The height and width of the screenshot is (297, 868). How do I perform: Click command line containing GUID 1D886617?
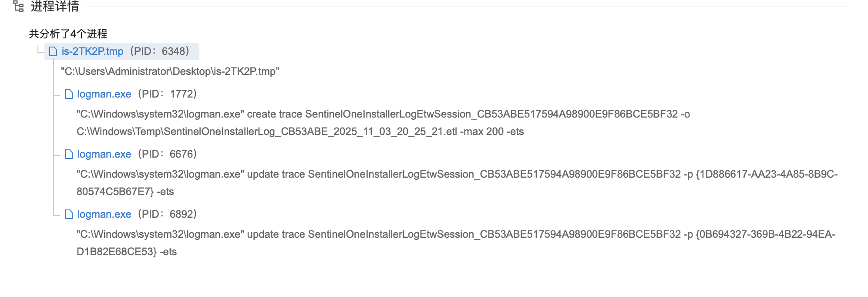pos(457,175)
